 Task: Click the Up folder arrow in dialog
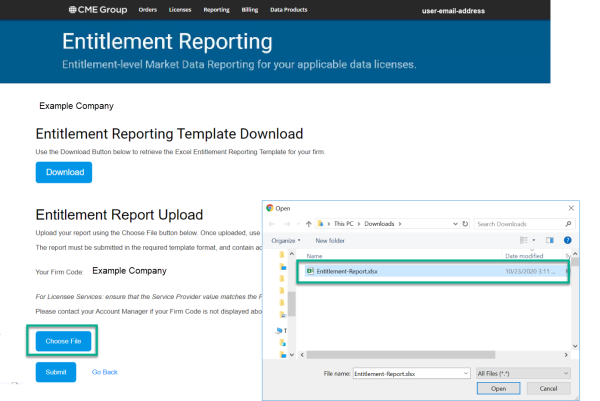[x=308, y=224]
